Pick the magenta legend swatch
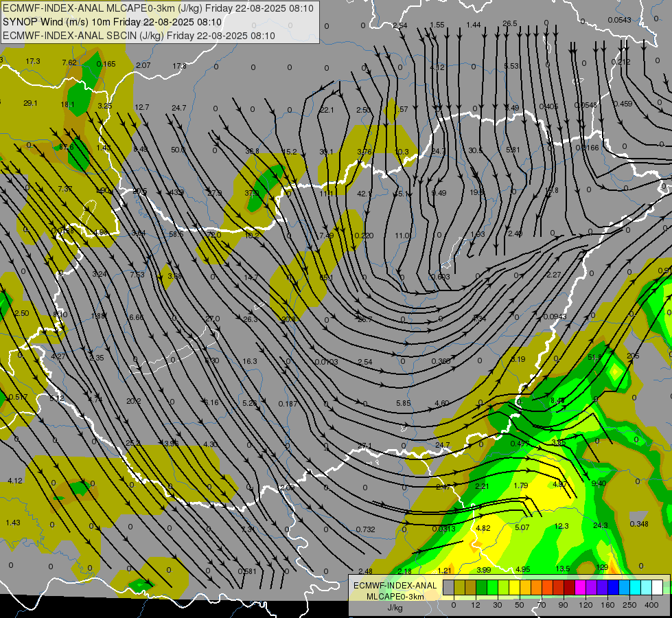672x618 pixels. pyautogui.click(x=580, y=588)
